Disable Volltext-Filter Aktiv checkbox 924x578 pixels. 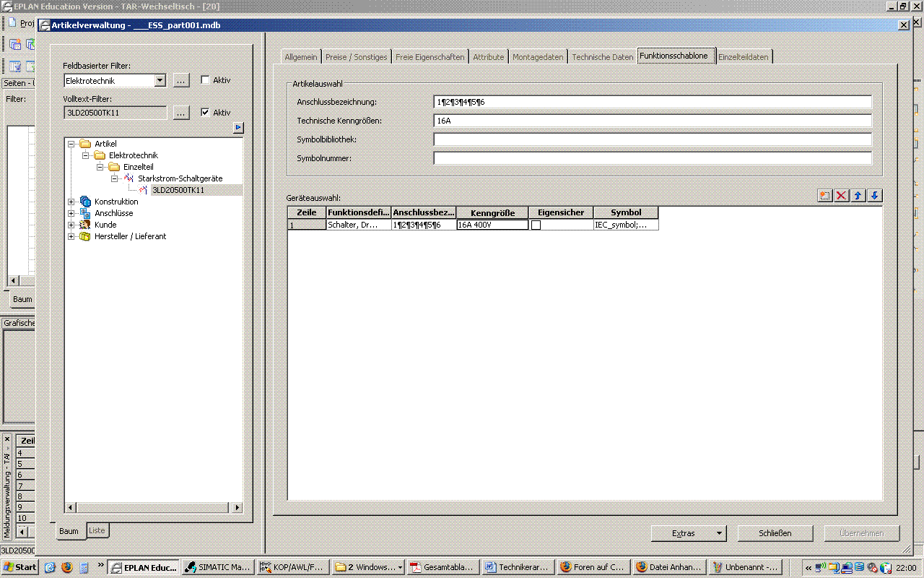point(205,113)
